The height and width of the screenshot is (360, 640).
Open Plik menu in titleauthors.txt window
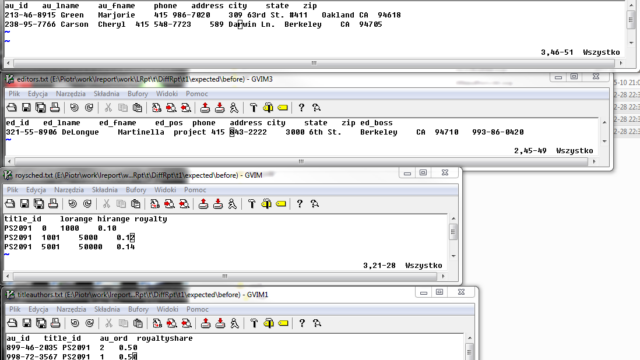coord(15,309)
